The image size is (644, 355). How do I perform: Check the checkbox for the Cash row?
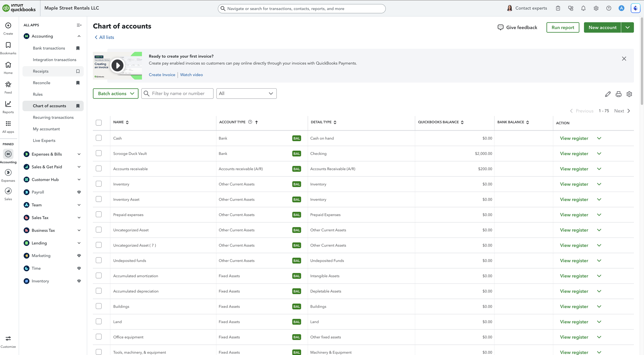[x=99, y=138]
